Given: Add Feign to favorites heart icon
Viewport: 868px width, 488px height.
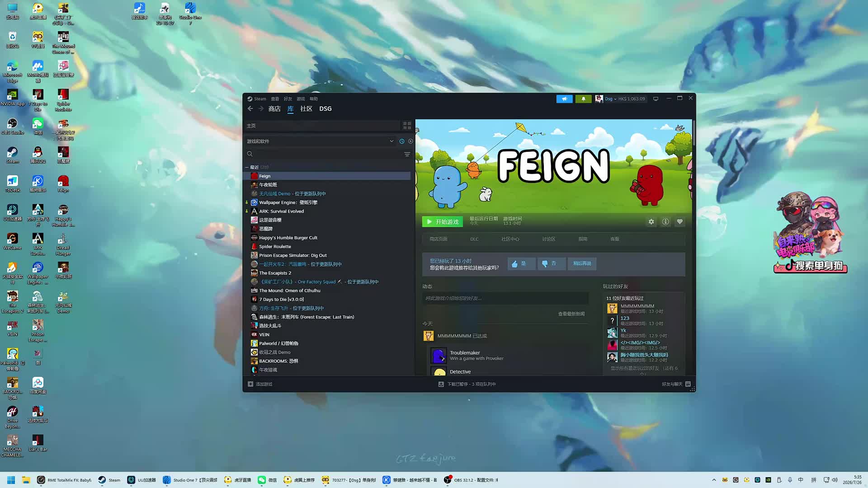Looking at the screenshot, I should point(679,222).
